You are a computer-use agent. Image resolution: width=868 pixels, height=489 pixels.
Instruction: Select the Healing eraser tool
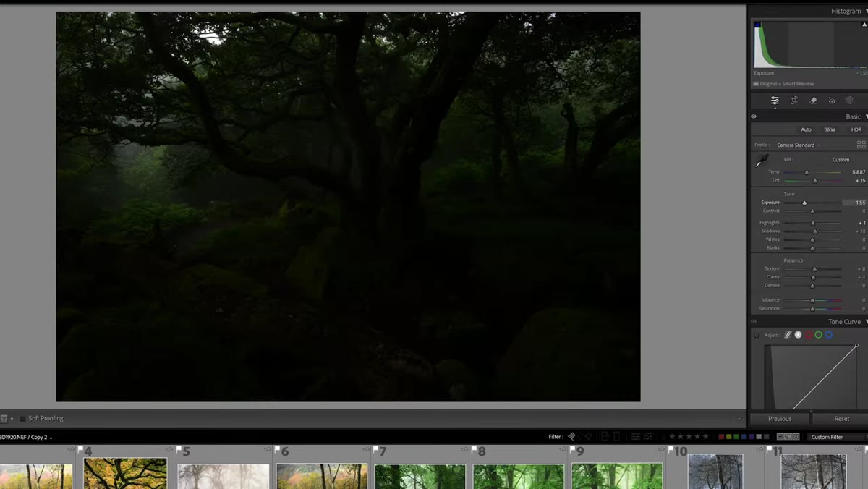point(813,101)
